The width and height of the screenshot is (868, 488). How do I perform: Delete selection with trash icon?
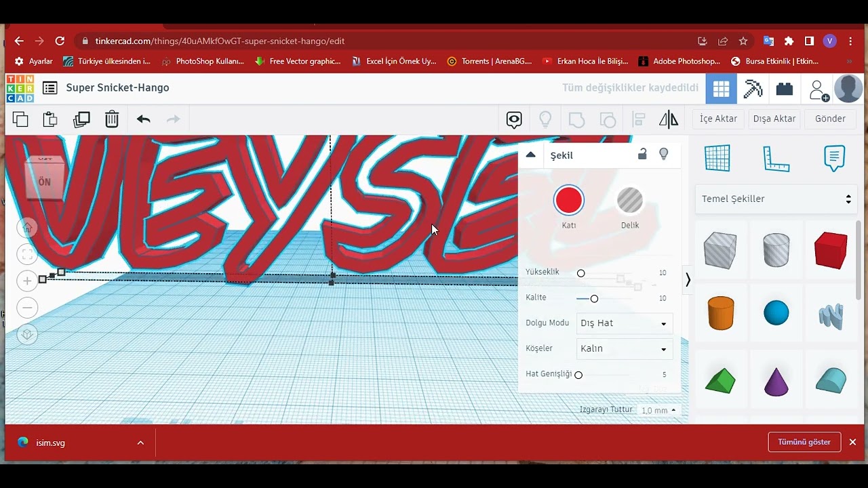(x=112, y=119)
